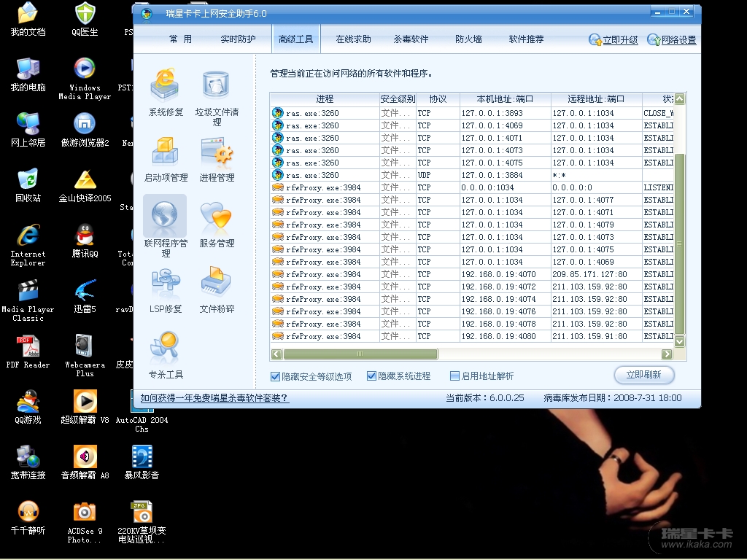
Task: Open 启动项管理 startup manager
Action: click(x=166, y=159)
